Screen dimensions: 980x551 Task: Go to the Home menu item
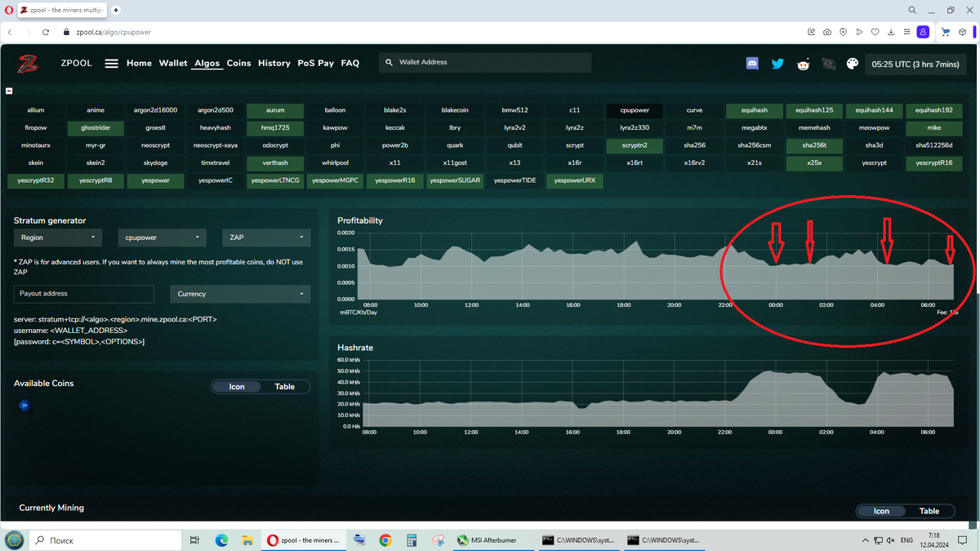[139, 63]
